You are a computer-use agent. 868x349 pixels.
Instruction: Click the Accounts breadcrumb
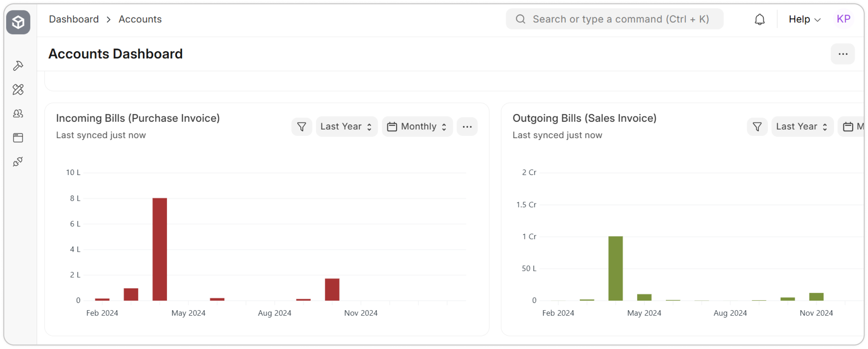[x=140, y=19]
